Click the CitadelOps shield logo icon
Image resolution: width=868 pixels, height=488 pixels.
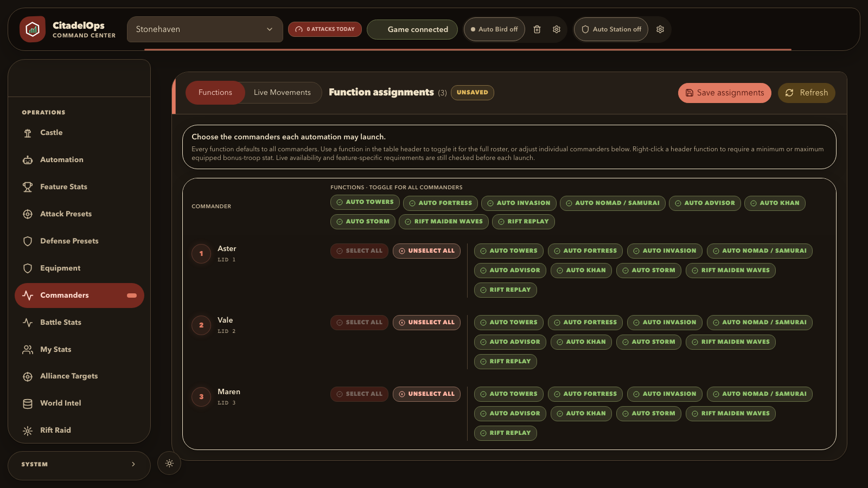(x=33, y=29)
